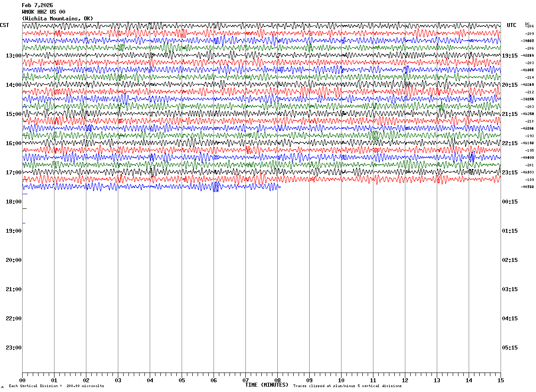
Task: Select minute tick label 14 on x-axis
Action: 469,380
